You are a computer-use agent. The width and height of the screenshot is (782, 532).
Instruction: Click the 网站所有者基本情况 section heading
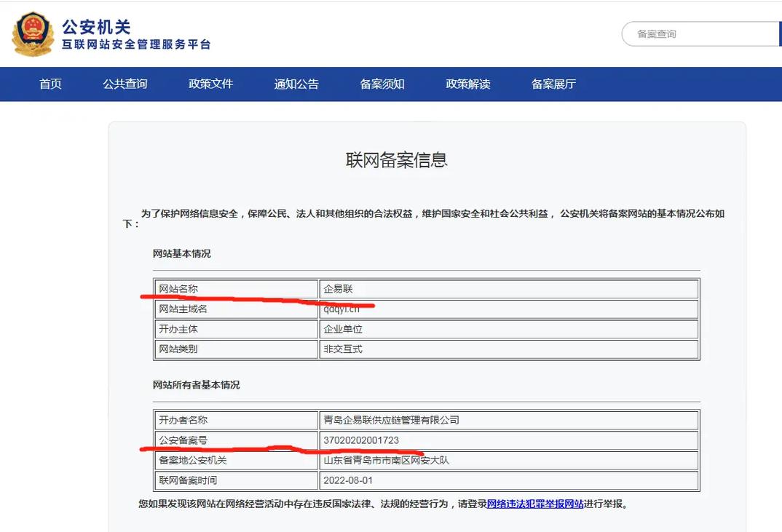pos(196,385)
